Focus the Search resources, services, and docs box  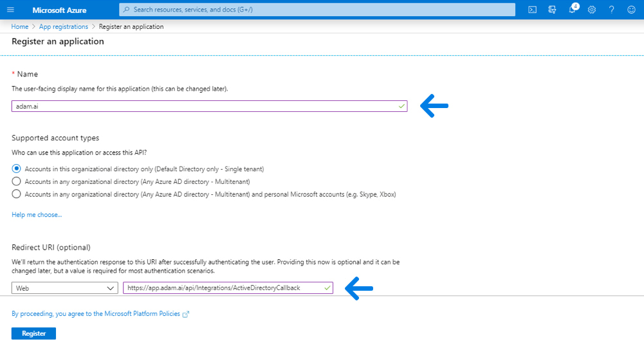(x=317, y=10)
